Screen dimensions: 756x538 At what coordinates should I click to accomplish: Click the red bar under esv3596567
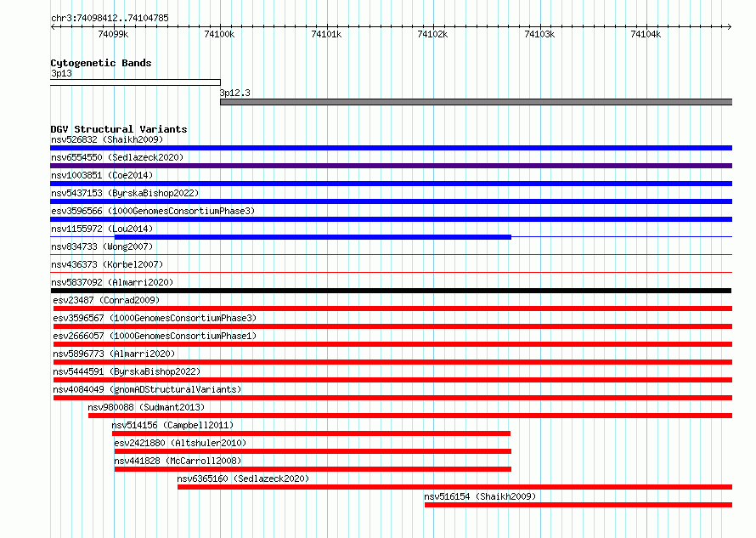click(393, 326)
